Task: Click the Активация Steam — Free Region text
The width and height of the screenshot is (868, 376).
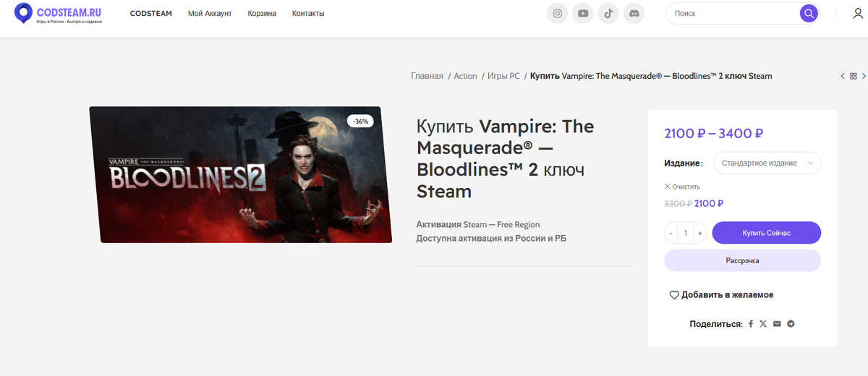Action: coord(478,225)
